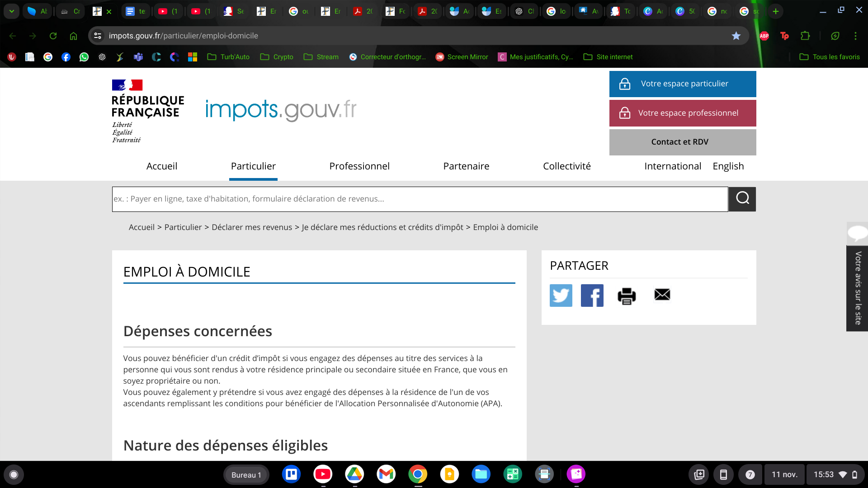Open Gmail from the shelf
Viewport: 868px width, 488px height.
coord(386,474)
